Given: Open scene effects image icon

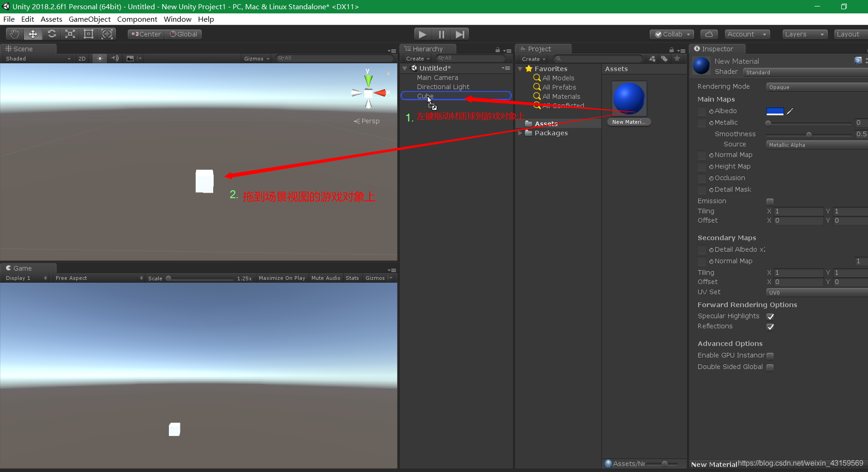Looking at the screenshot, I should click(130, 59).
